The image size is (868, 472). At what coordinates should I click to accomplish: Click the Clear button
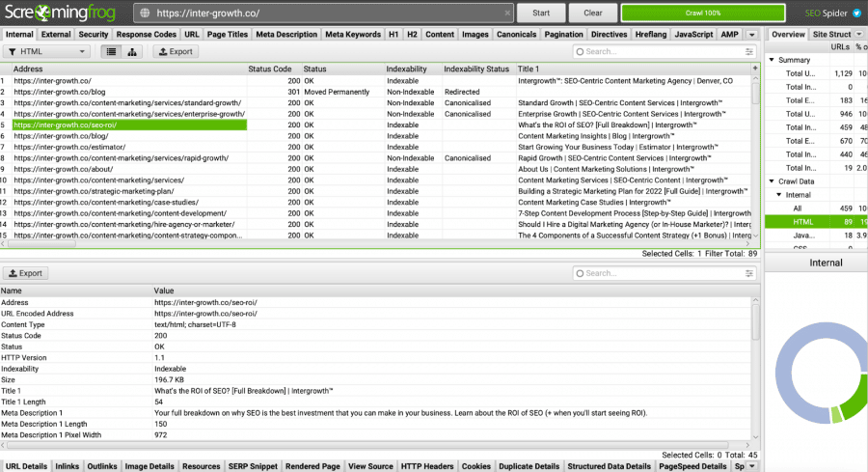592,13
